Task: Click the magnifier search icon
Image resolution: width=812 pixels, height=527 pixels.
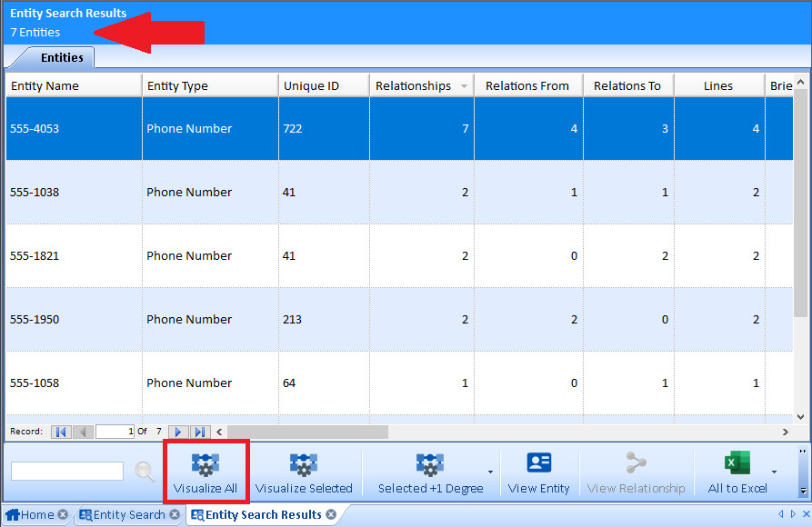Action: pos(145,472)
